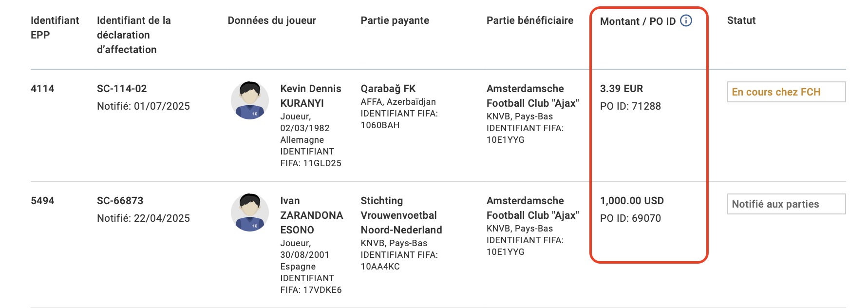Click paying party Qarabağ FK
868x308 pixels.
[x=388, y=89]
